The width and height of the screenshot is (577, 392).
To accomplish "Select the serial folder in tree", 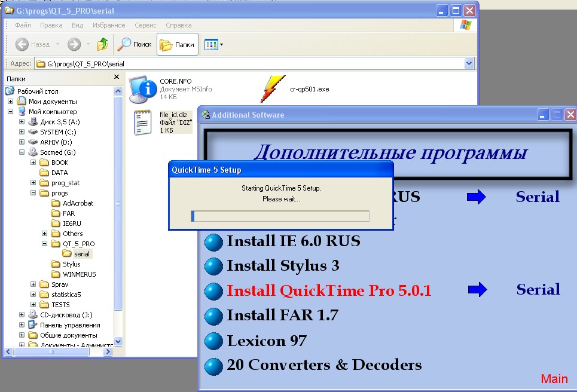I will click(x=77, y=254).
